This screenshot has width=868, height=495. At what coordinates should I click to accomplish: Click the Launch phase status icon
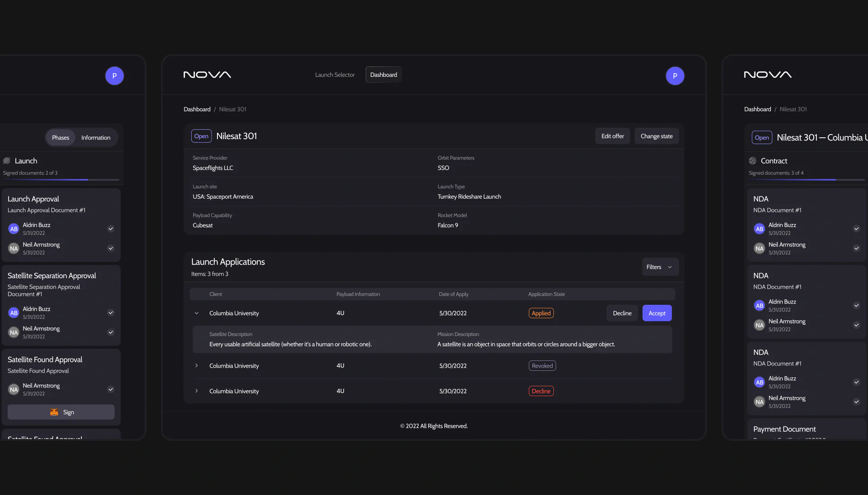(x=7, y=161)
